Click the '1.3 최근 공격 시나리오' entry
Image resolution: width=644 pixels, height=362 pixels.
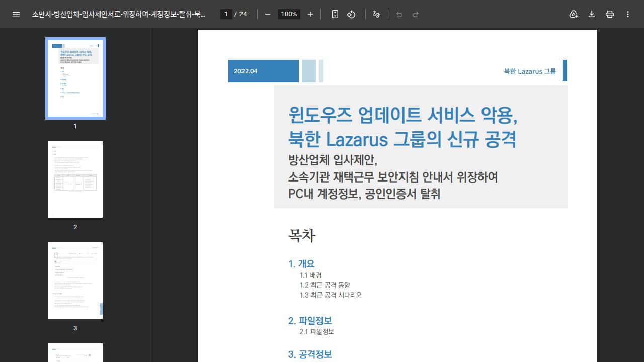(x=331, y=295)
